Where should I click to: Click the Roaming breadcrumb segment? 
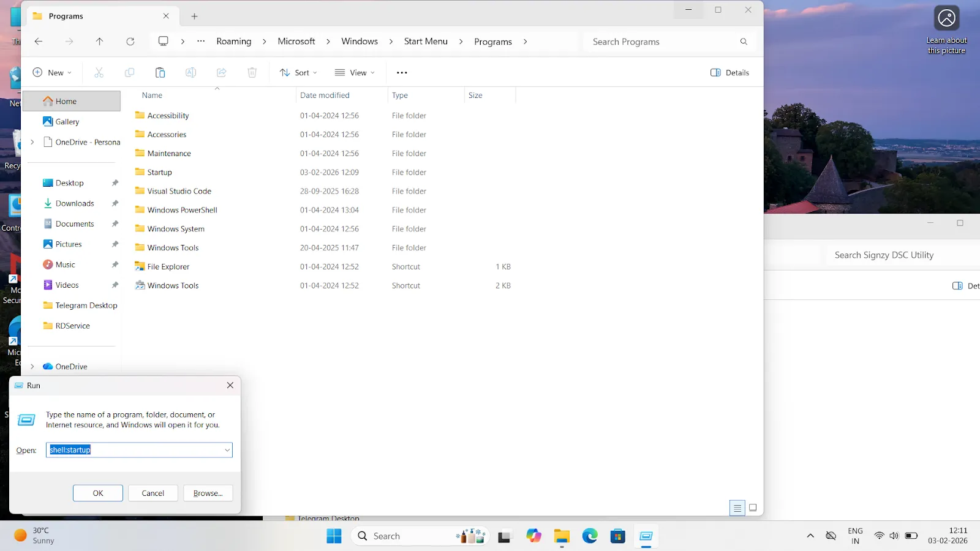coord(233,42)
